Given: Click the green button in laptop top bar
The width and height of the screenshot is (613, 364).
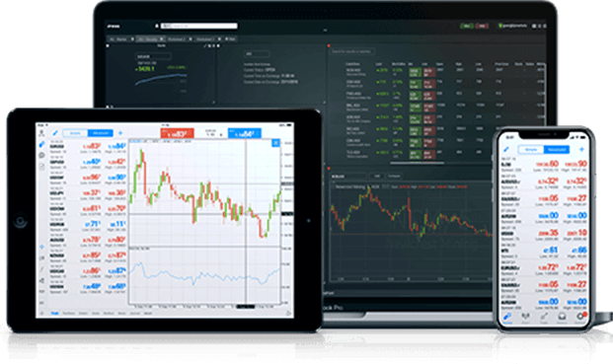Looking at the screenshot, I should point(466,26).
